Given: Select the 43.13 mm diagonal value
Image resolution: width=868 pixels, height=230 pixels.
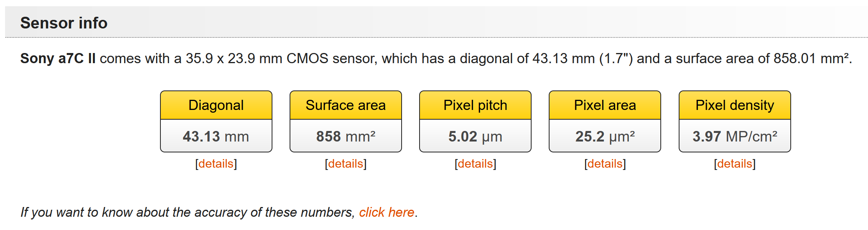Looking at the screenshot, I should 216,136.
